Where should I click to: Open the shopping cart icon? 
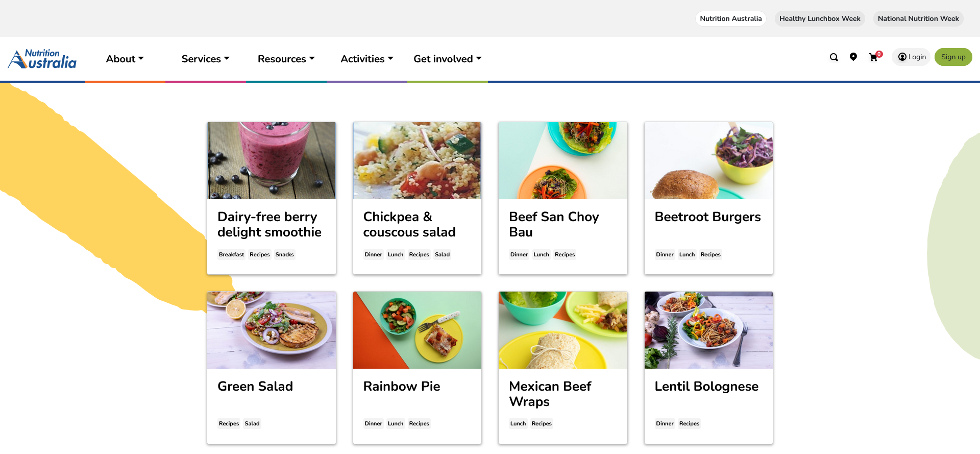[x=873, y=57]
